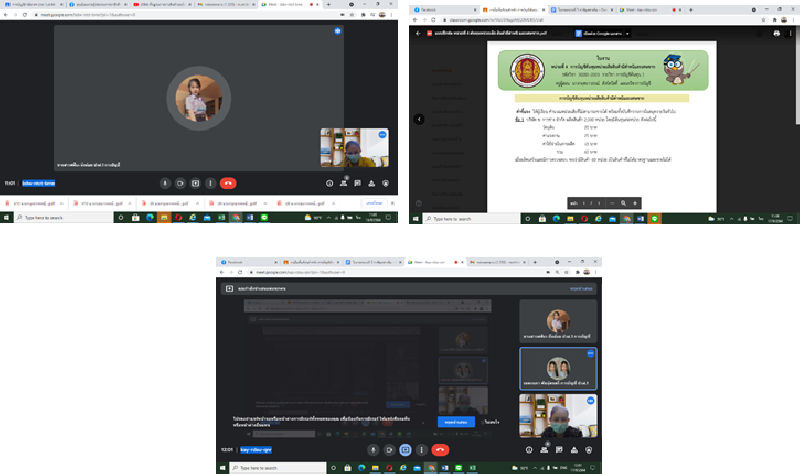The height and width of the screenshot is (474, 800).
Task: Open meeting details info icon in top-left Meet
Action: pyautogui.click(x=329, y=183)
